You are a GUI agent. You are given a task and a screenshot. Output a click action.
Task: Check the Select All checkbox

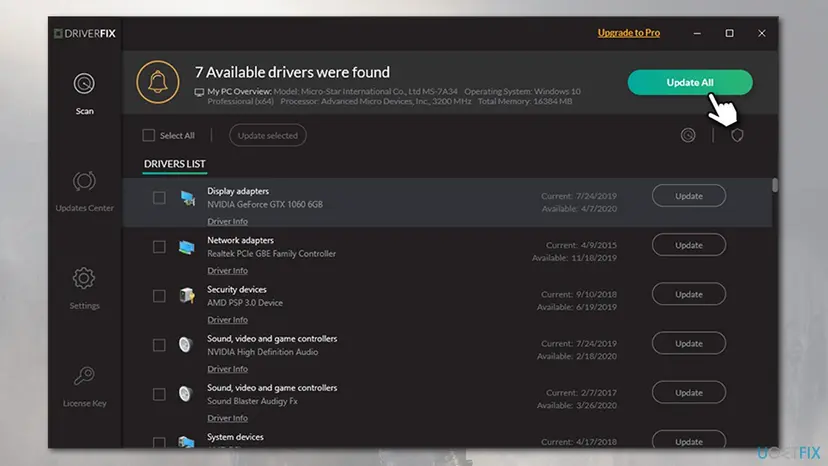click(x=148, y=135)
